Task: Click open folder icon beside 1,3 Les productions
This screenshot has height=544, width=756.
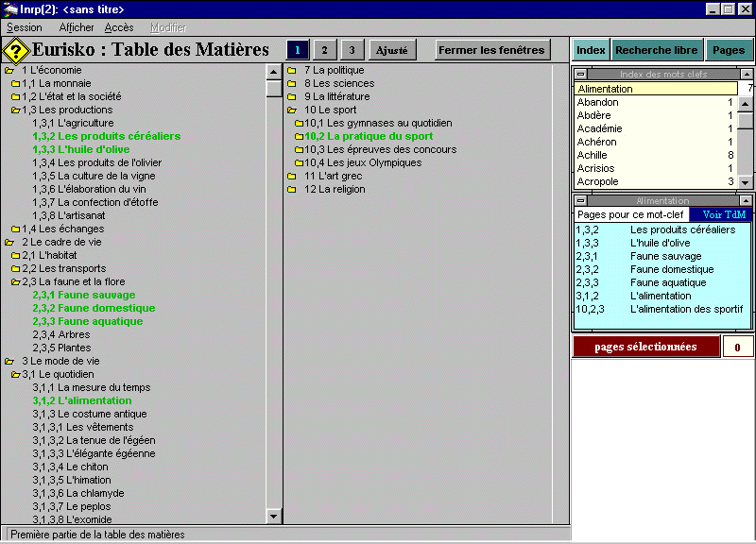Action: click(15, 110)
